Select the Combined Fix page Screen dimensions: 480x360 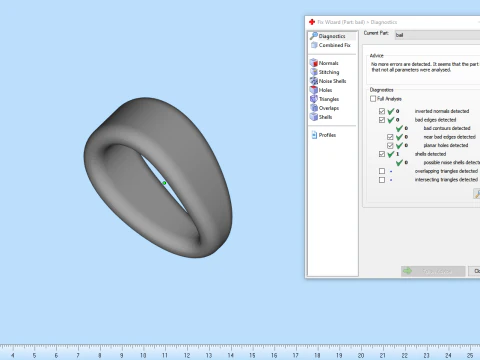pyautogui.click(x=331, y=45)
